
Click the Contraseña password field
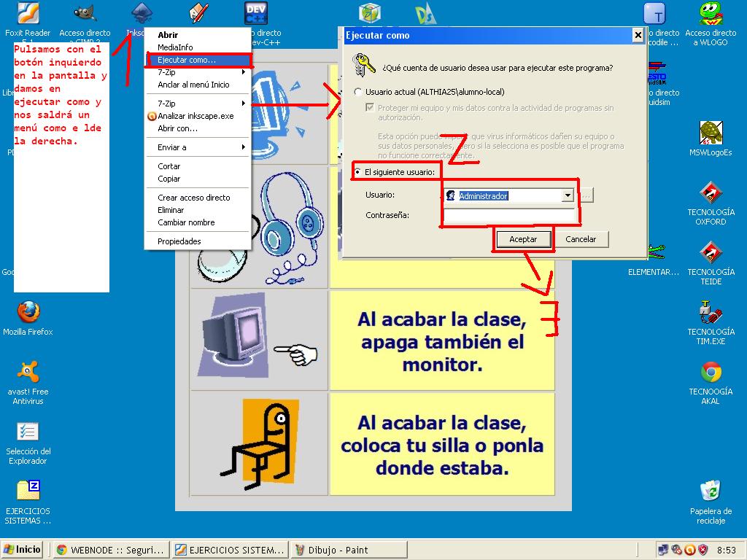coord(508,216)
